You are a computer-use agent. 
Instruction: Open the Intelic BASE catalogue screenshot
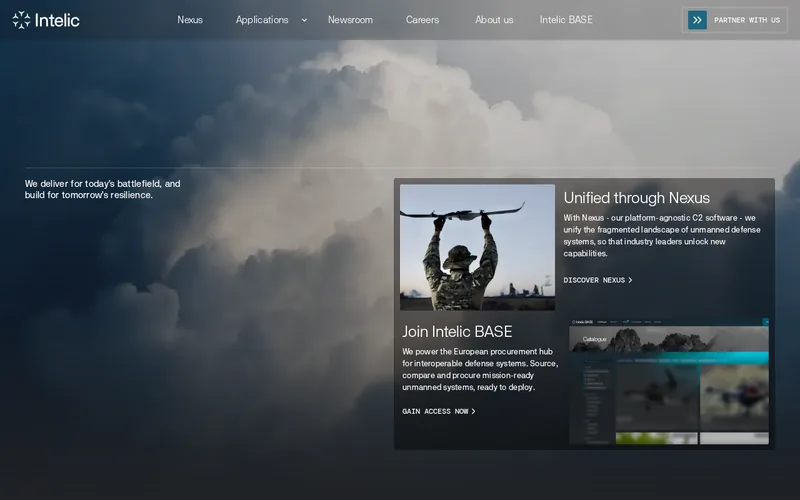(x=669, y=381)
